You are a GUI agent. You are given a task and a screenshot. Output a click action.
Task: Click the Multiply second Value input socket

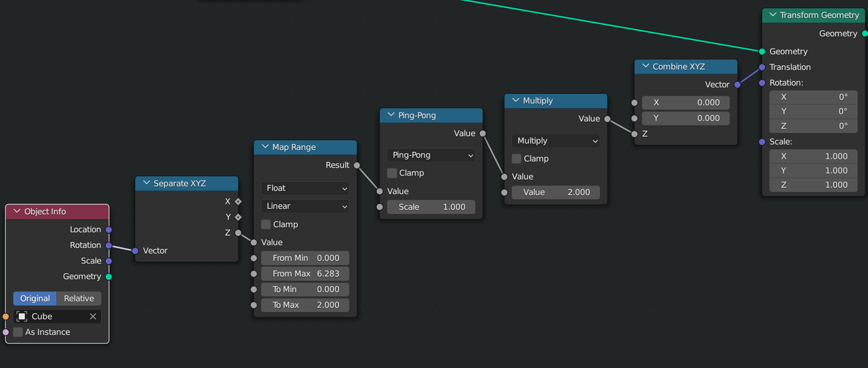(x=505, y=192)
